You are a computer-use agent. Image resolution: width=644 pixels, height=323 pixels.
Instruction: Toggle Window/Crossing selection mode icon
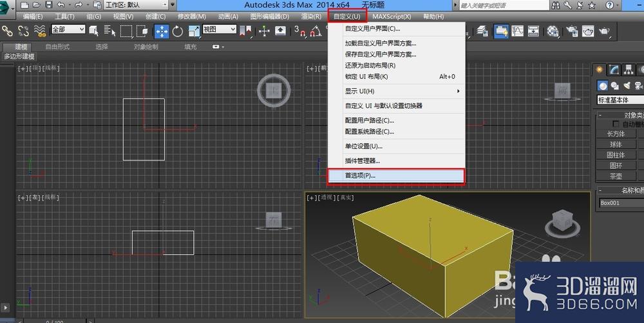142,31
